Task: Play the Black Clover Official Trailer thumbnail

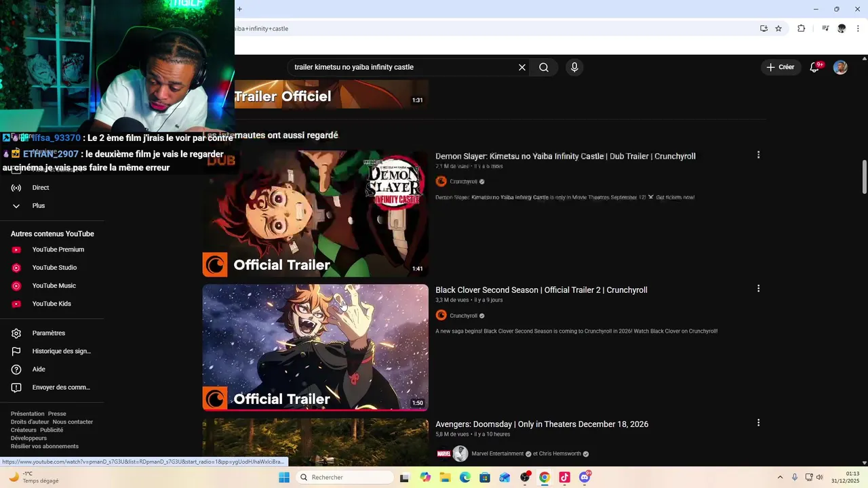Action: pyautogui.click(x=315, y=348)
